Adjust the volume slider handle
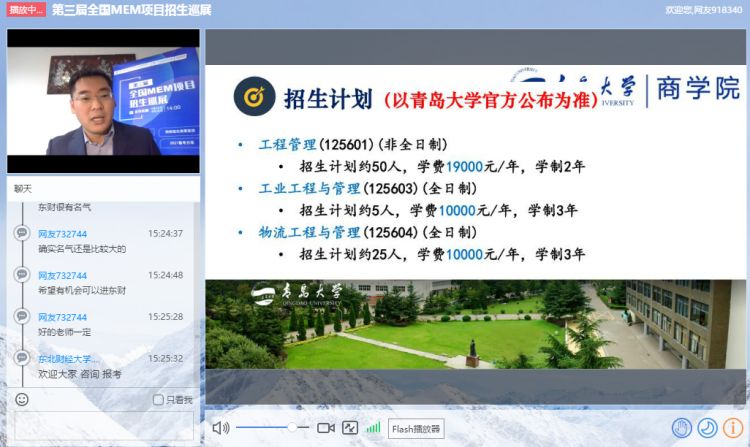The width and height of the screenshot is (750, 447). (292, 427)
